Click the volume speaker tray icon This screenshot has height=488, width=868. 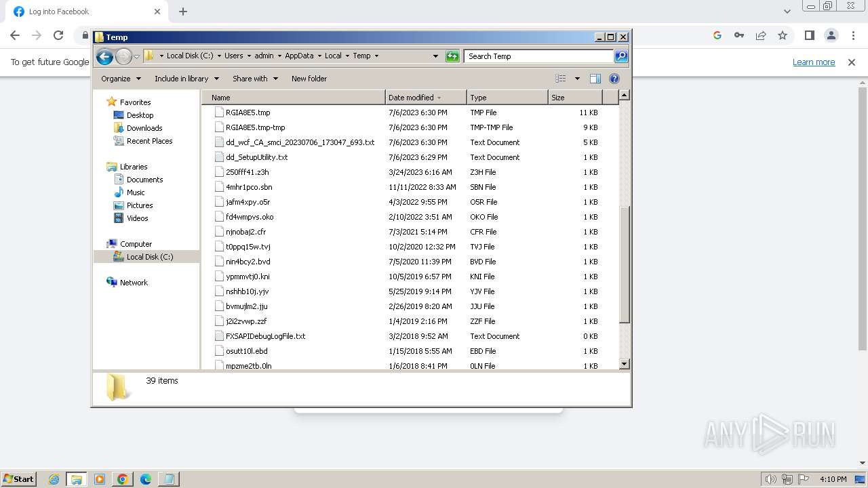tap(770, 479)
